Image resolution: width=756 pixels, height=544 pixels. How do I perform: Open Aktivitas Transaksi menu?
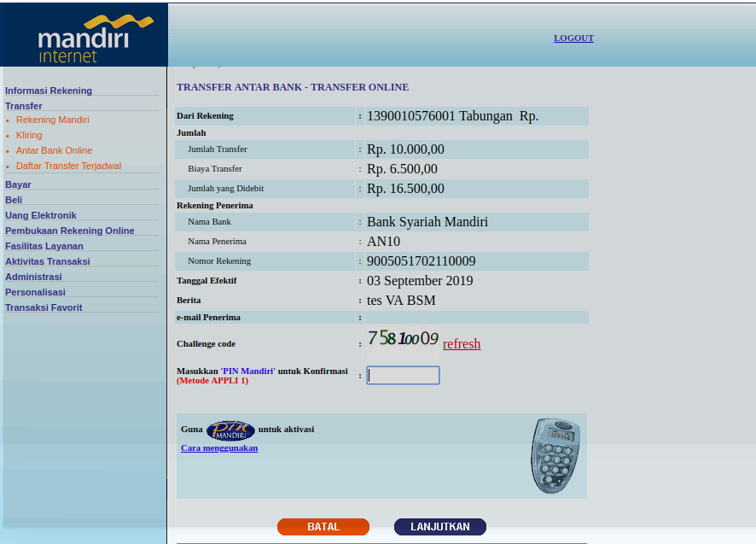[x=48, y=261]
